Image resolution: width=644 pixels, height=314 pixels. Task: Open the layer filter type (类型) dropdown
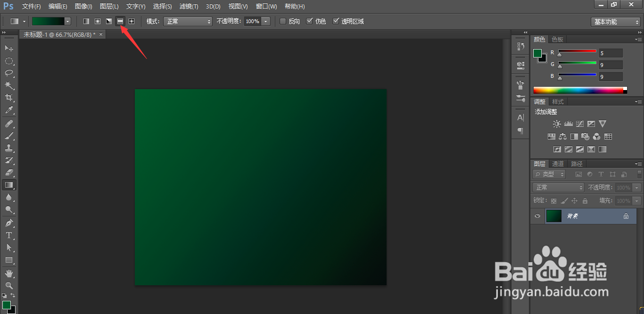(x=549, y=174)
